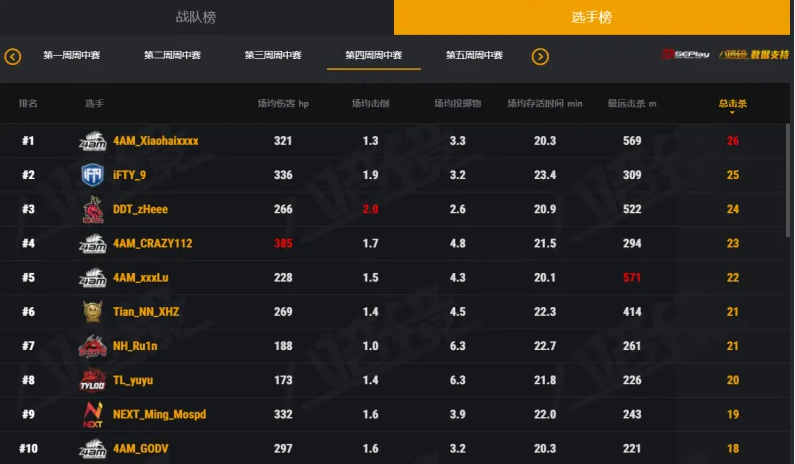
Task: Click the 4AM logo beside 4AM_CRAZY112
Action: (x=93, y=243)
